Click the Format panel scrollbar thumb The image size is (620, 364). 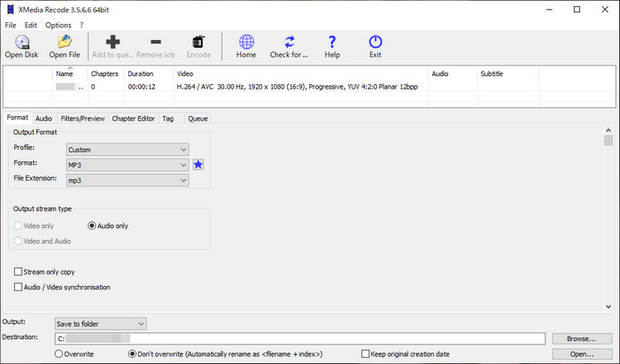pyautogui.click(x=608, y=140)
